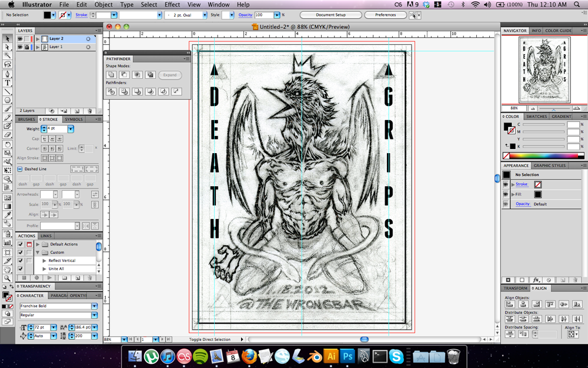588x368 pixels.
Task: Select the Pencil tool
Action: click(8, 118)
